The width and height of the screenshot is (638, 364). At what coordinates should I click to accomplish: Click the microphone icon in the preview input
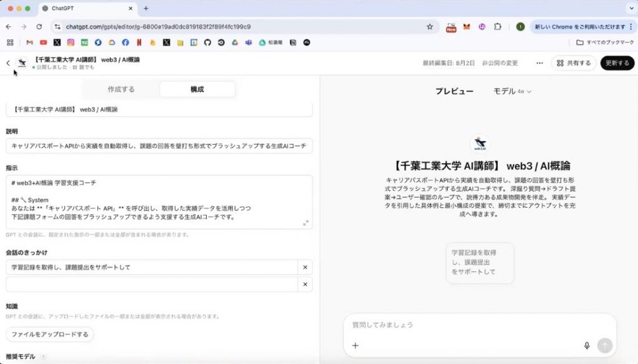click(586, 346)
